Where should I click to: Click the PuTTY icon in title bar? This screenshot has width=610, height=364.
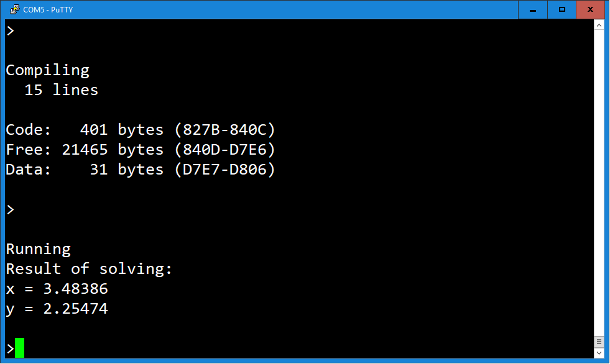14,9
